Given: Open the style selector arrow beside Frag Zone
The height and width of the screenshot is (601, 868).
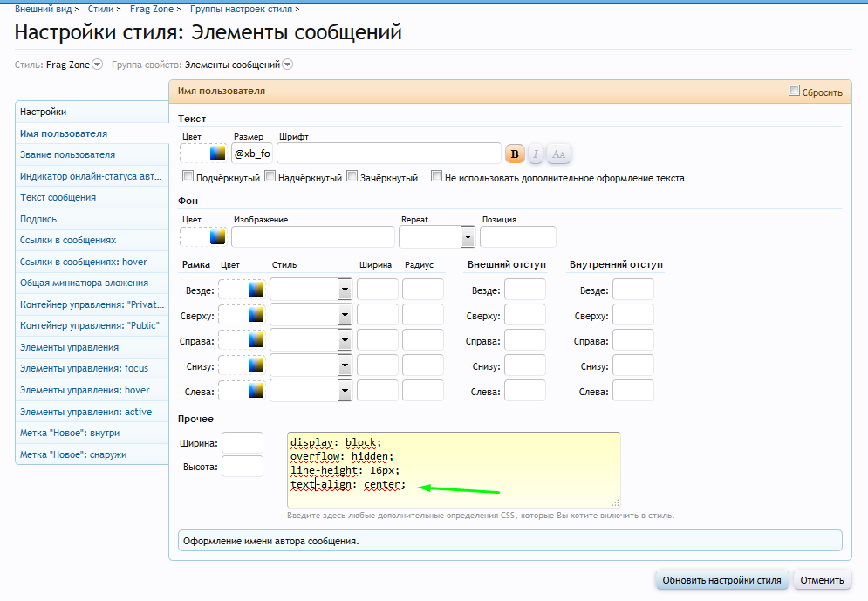Looking at the screenshot, I should 98,65.
